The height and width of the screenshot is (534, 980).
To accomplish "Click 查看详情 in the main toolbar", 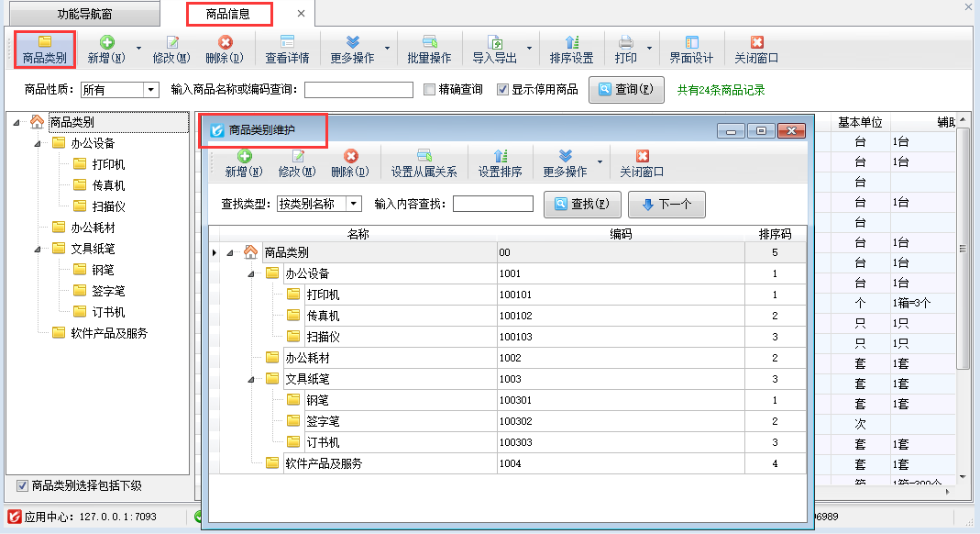I will point(287,50).
